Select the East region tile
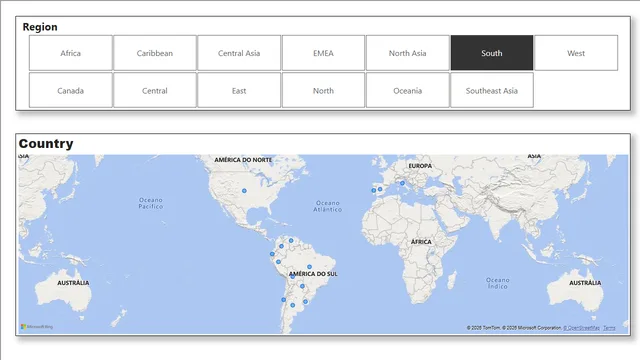 click(x=239, y=91)
